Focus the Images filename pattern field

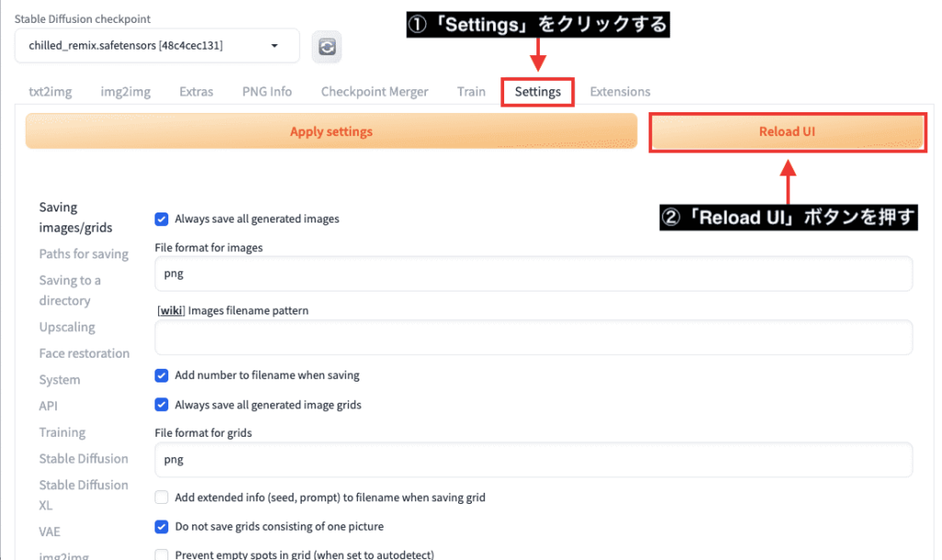click(x=534, y=337)
